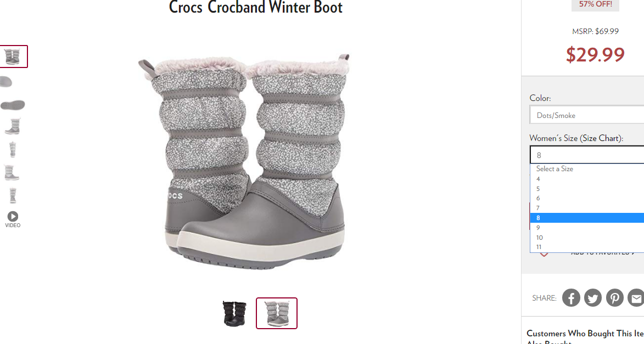Viewport: 644px width, 344px height.
Task: Show the top-view boot thumbnail
Action: pyautogui.click(x=7, y=82)
